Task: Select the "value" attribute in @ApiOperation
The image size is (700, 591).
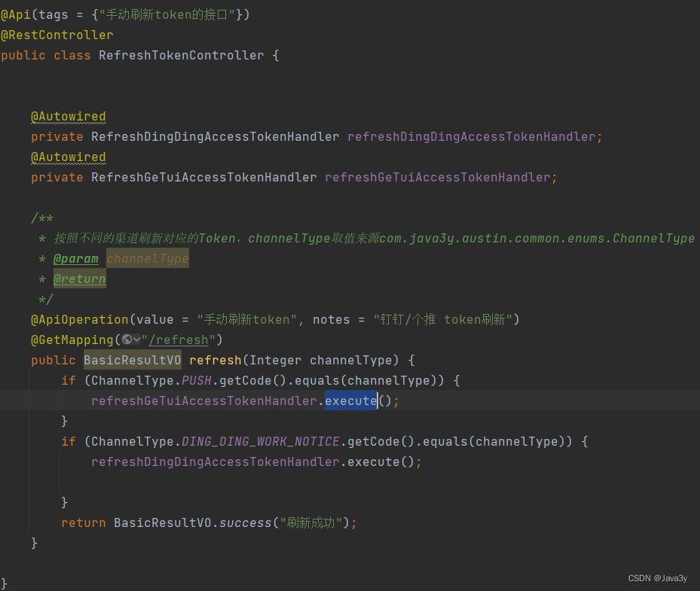Action: tap(155, 320)
